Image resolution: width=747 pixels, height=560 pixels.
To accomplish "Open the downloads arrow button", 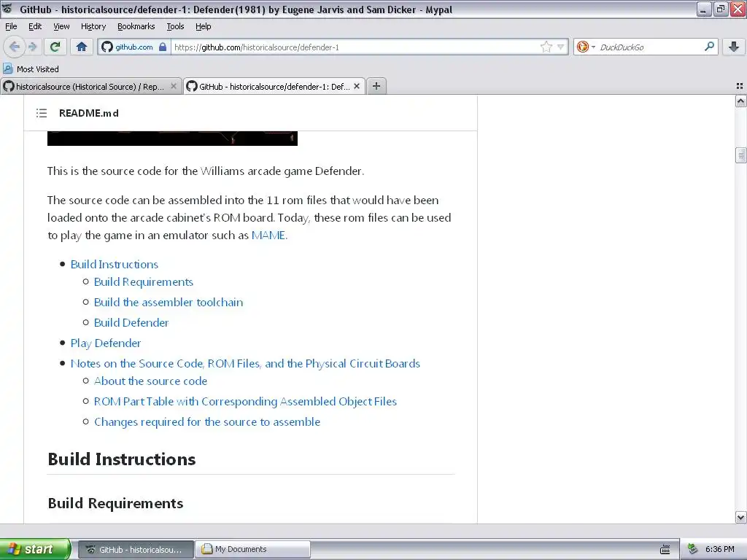I will click(x=734, y=47).
